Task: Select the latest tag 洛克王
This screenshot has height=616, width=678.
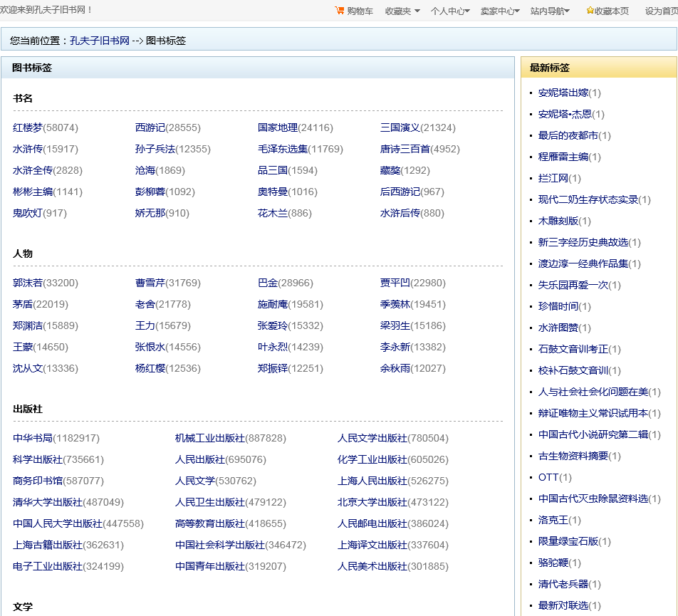Action: (x=553, y=520)
